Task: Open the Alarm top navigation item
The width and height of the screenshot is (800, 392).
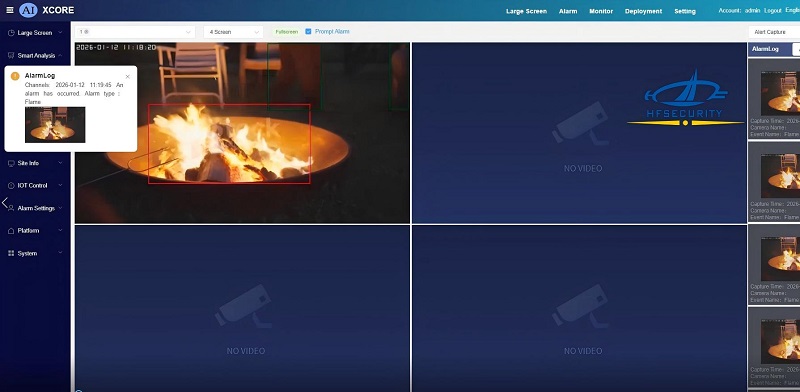Action: [568, 11]
